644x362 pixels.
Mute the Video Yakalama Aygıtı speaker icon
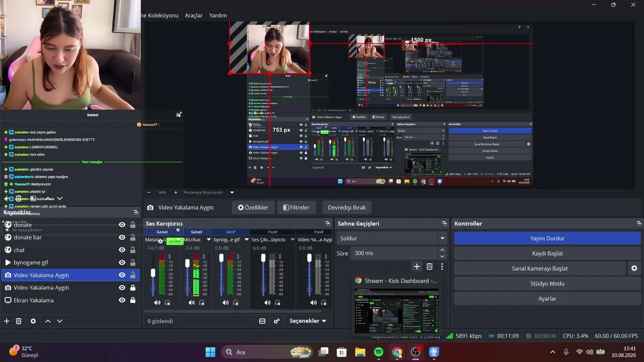pos(313,303)
